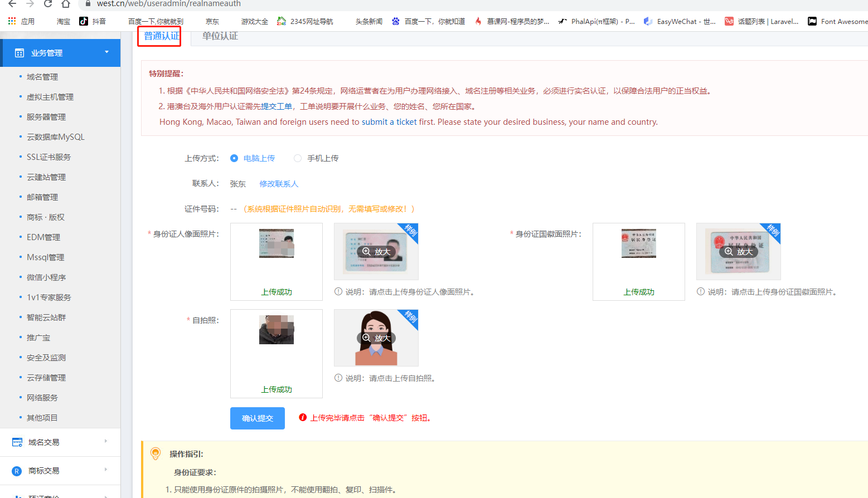
Task: Open 安全及监测 in the sidebar
Action: [x=46, y=358]
